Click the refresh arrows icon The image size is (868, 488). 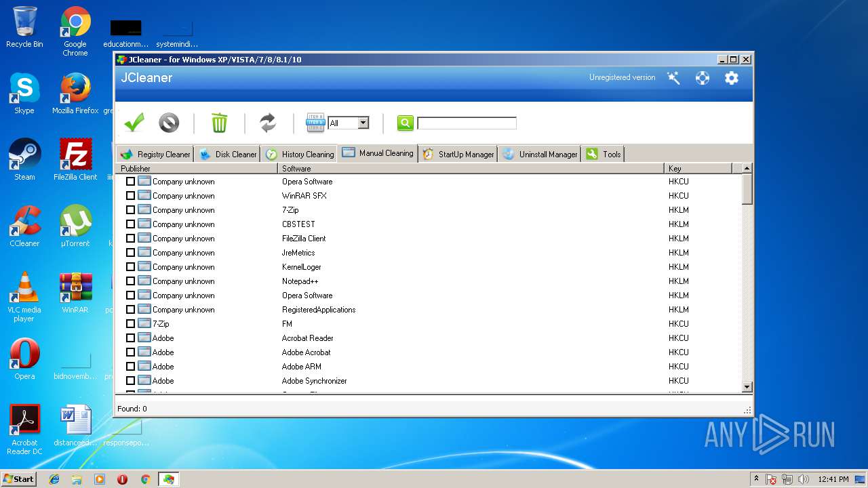pos(268,123)
